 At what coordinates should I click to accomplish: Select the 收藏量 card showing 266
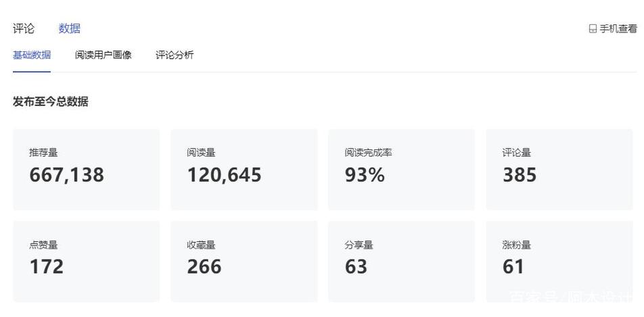coord(244,262)
